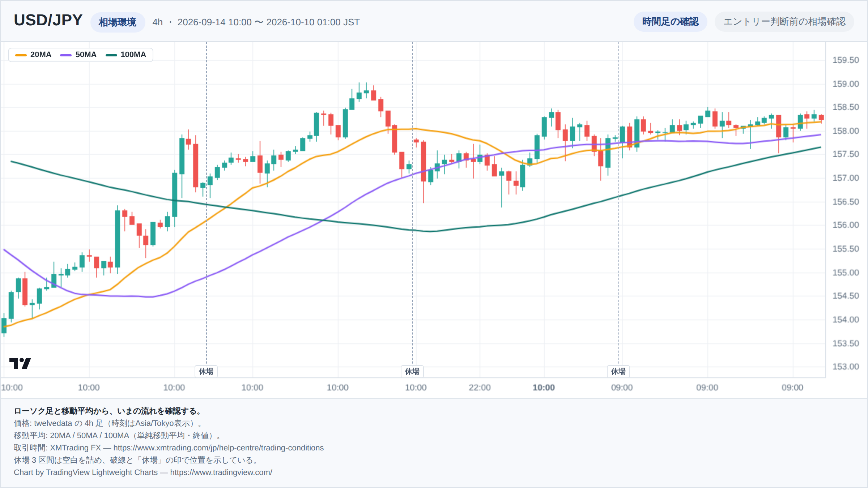The height and width of the screenshot is (488, 868).
Task: Click the chart date range text
Action: 268,22
